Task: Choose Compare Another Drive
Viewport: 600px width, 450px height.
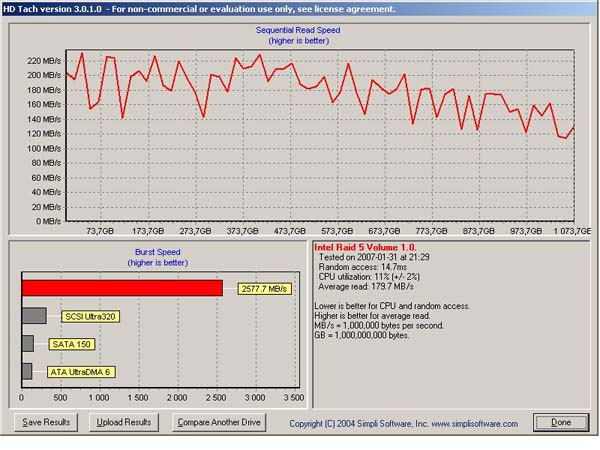Action: [x=219, y=422]
